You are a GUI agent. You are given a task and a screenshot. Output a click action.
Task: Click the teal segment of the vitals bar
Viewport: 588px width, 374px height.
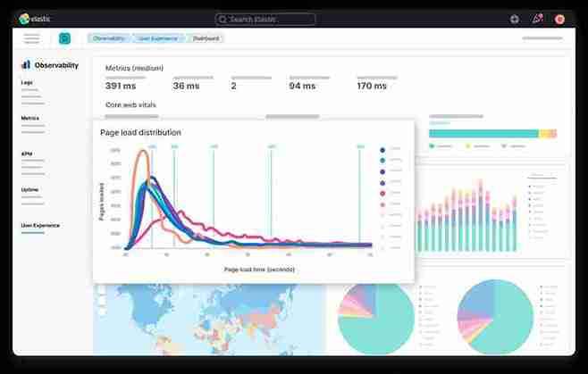coord(483,133)
